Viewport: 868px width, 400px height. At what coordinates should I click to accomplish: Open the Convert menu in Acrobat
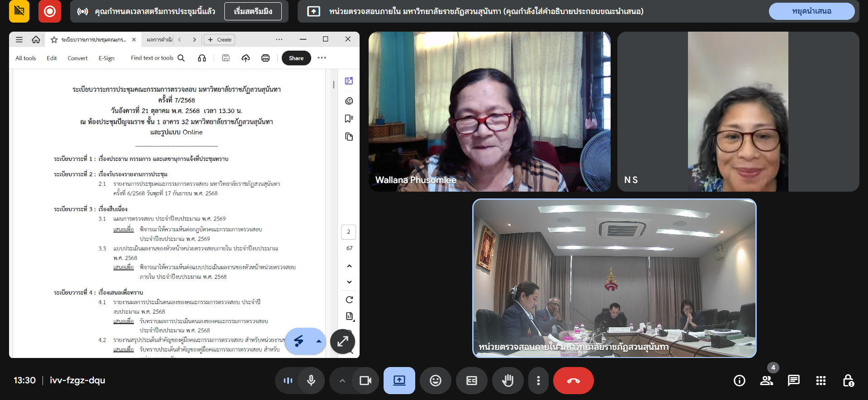coord(77,58)
